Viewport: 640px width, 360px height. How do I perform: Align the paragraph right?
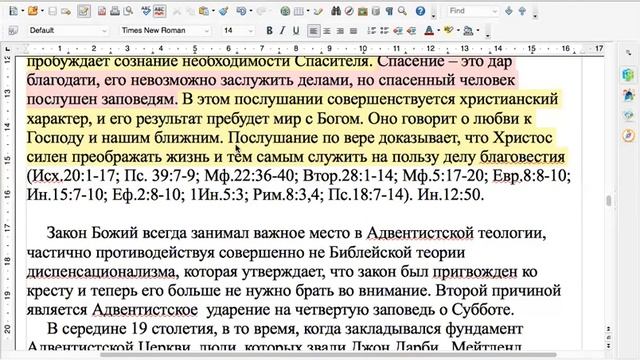pyautogui.click(x=340, y=30)
